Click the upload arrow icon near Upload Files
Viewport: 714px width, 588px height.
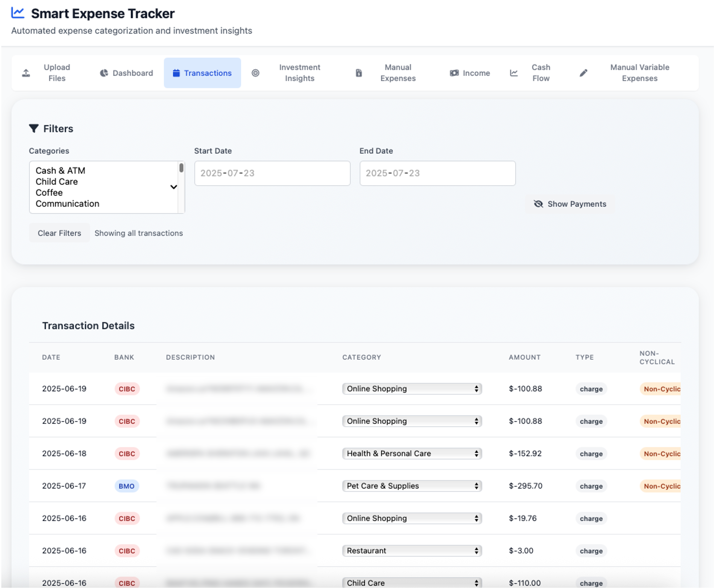pyautogui.click(x=26, y=73)
